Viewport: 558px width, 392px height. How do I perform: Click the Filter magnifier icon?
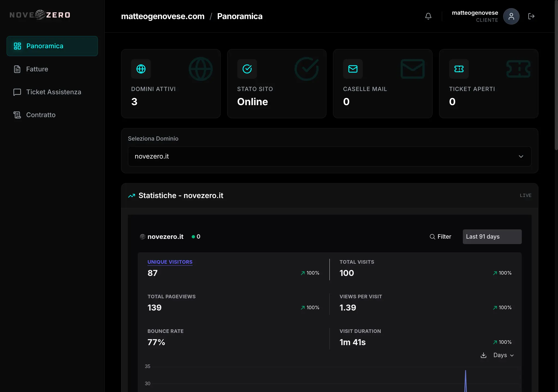[x=432, y=237]
